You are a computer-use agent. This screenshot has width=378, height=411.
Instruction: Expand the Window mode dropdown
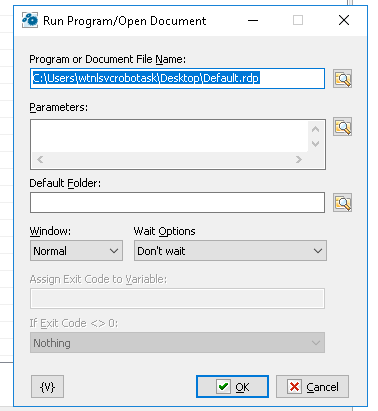[x=76, y=251]
